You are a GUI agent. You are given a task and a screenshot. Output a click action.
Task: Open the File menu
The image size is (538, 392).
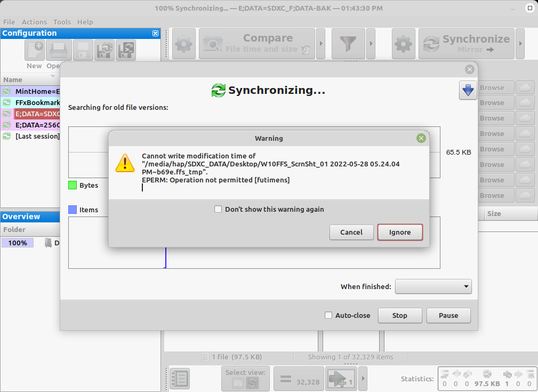[9, 22]
